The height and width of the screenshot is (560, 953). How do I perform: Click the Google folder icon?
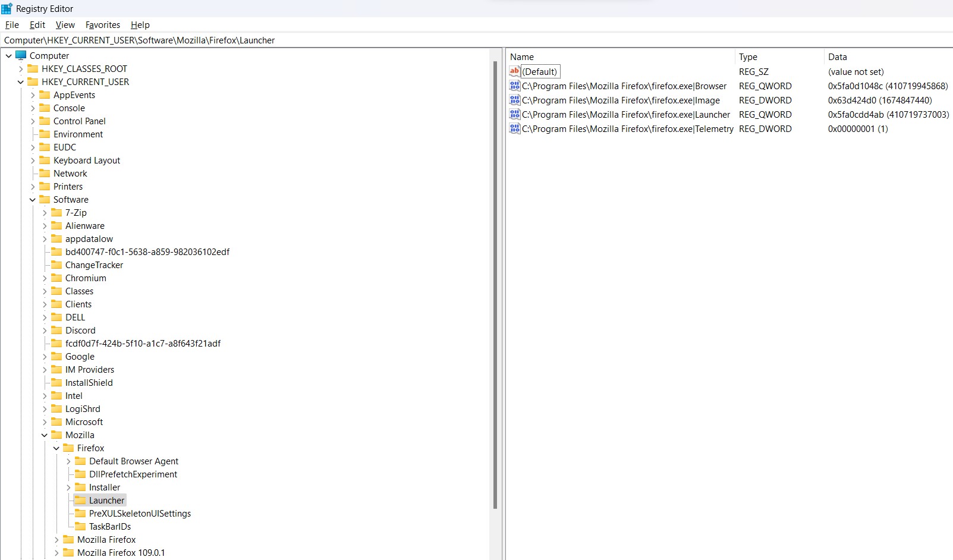coord(56,356)
